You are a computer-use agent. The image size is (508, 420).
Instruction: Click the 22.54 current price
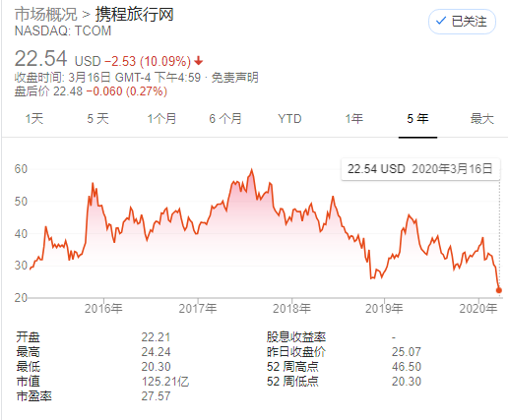(40, 58)
